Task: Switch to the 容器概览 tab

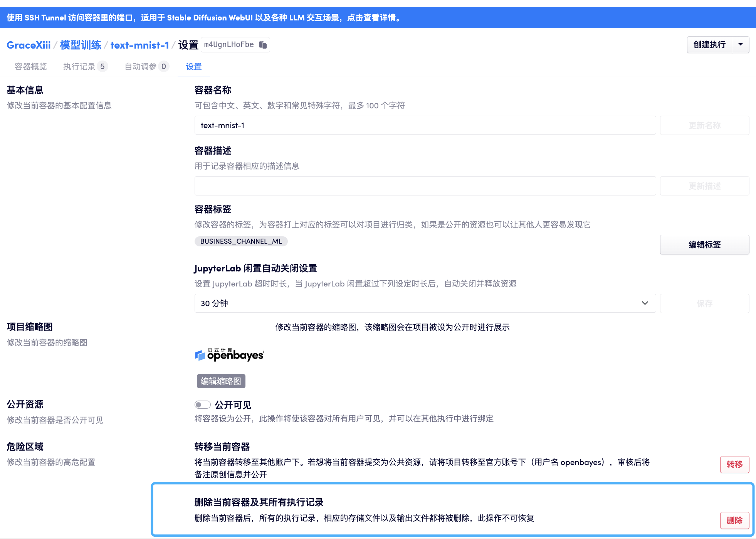Action: pos(30,66)
